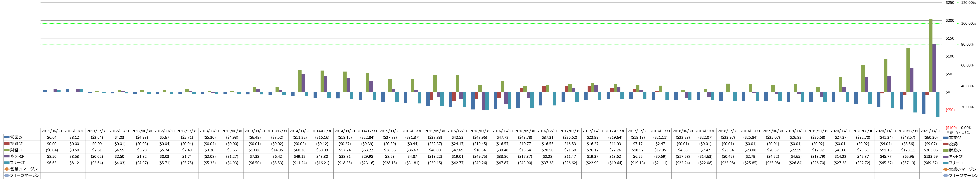Image resolution: width=980 pixels, height=179 pixels.
Task: Click the green 財務CF bar for 2014/03/31
Action: coord(300,81)
